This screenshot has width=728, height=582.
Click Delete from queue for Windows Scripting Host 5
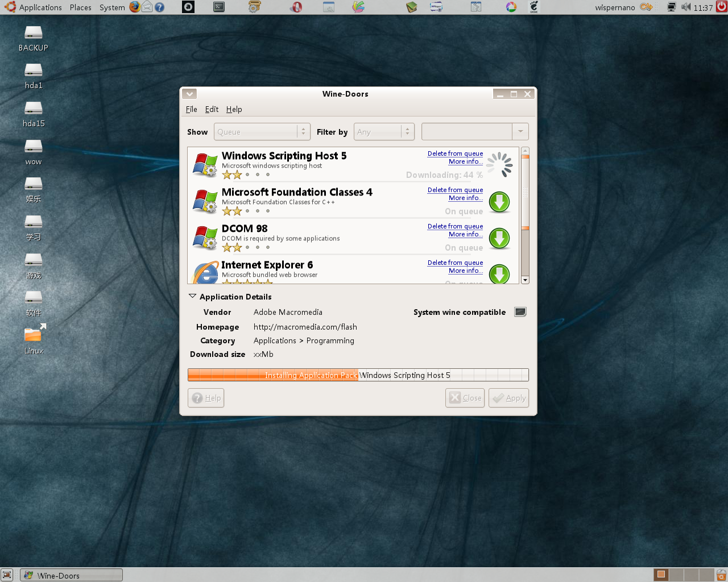pyautogui.click(x=455, y=153)
